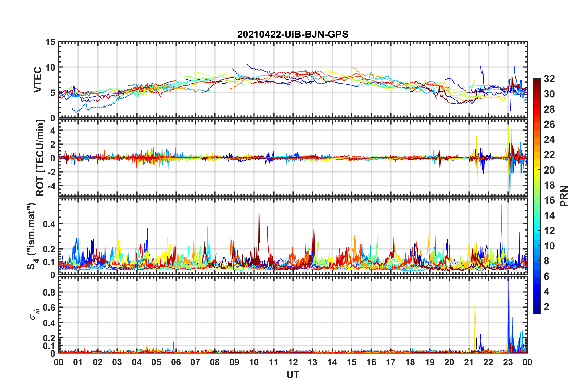Viewport: 586px width, 392px height.
Task: Click UT axis tick label 05
Action: click(156, 362)
